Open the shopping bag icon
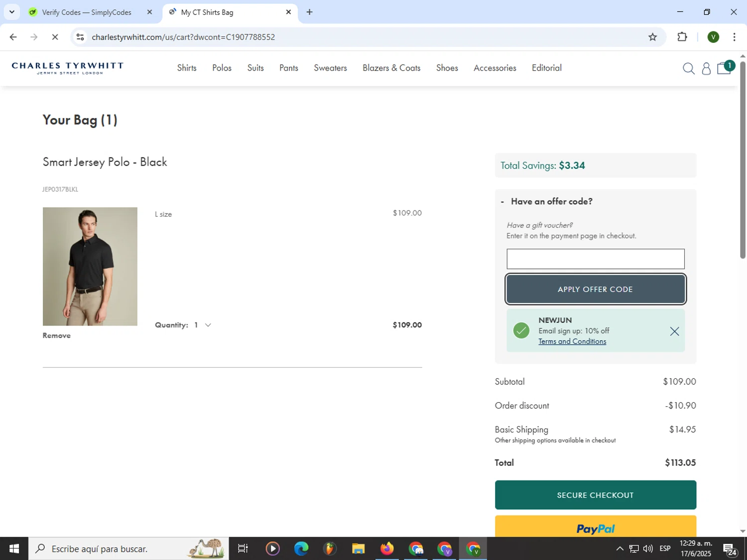The width and height of the screenshot is (747, 560). pyautogui.click(x=725, y=68)
